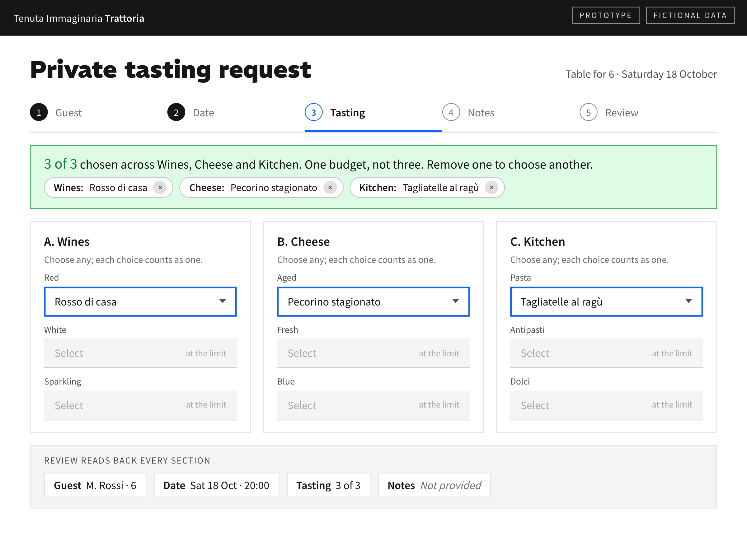Click the step 4 Notes circle
The image size is (747, 560).
(451, 112)
